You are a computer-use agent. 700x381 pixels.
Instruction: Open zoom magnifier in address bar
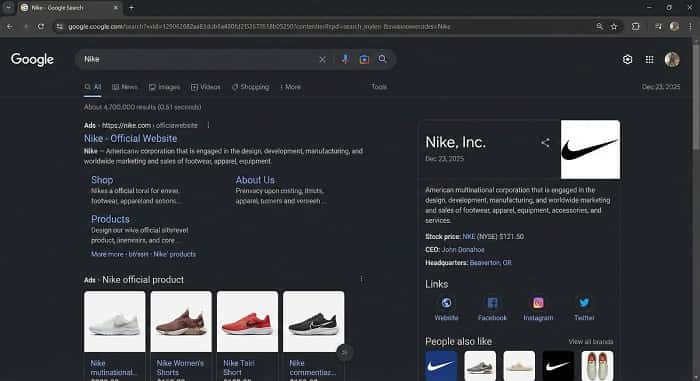pos(600,27)
